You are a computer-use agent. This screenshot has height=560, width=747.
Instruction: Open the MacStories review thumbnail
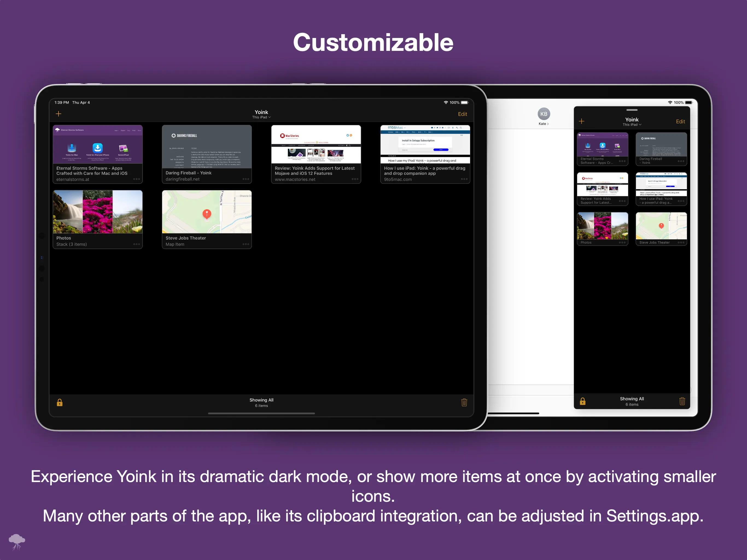pyautogui.click(x=316, y=145)
